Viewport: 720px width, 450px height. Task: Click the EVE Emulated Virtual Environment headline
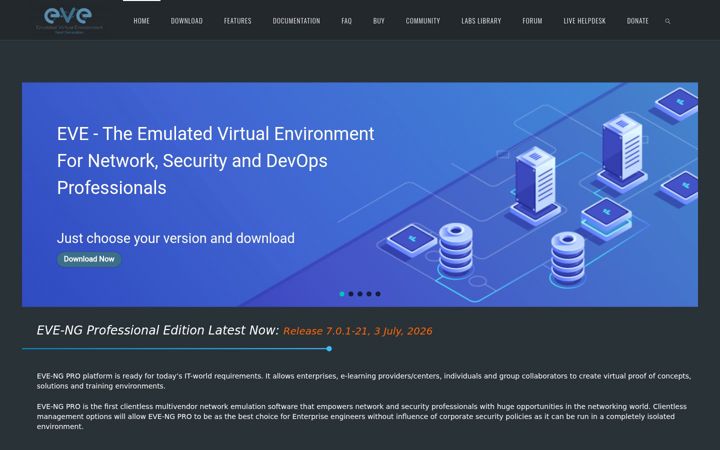tap(215, 161)
